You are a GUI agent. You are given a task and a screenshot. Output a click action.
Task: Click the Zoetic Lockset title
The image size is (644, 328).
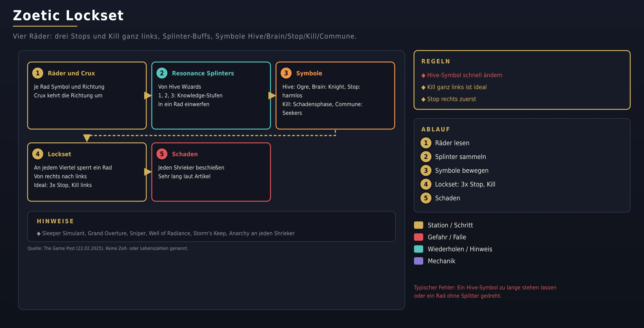(68, 15)
